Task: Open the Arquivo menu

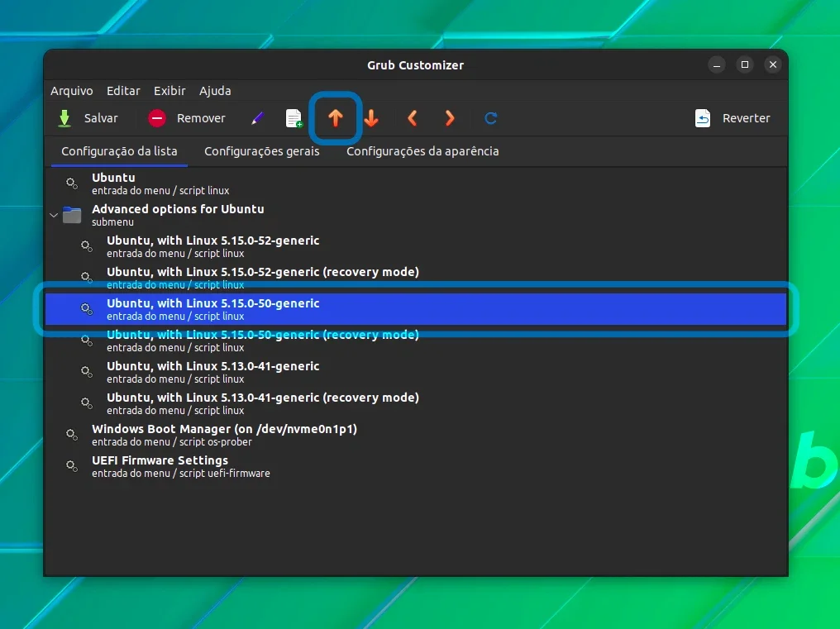Action: point(72,91)
